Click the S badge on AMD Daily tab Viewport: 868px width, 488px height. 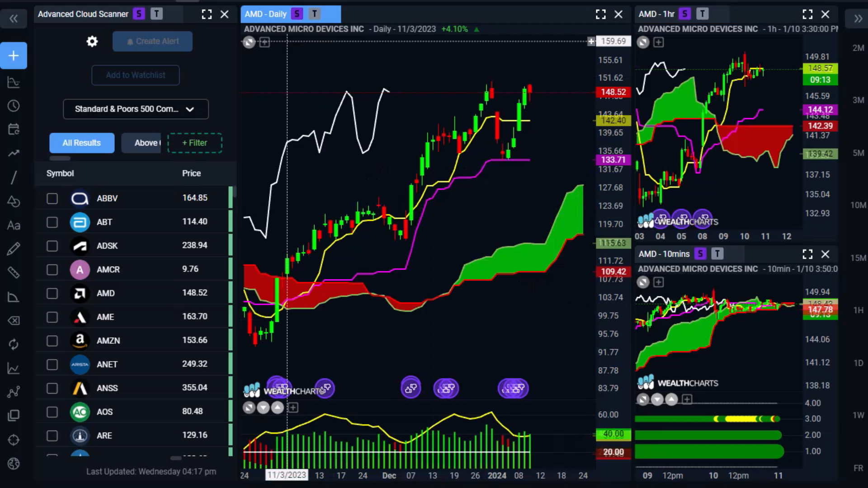pos(297,14)
